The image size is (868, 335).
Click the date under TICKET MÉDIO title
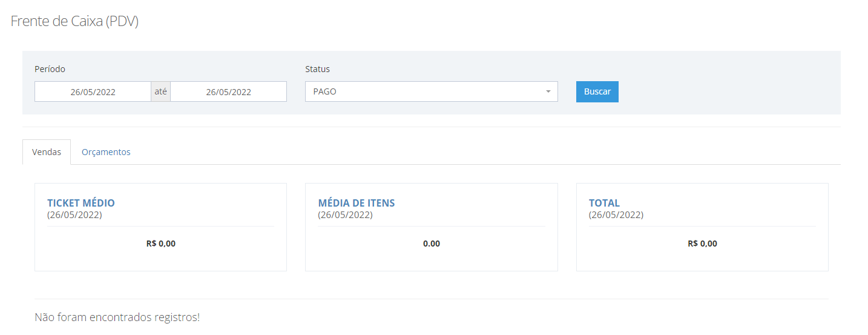(x=74, y=215)
